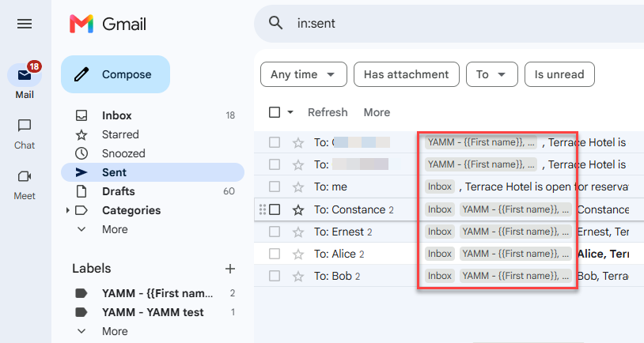This screenshot has width=644, height=343.
Task: Select the email to me checkbox
Action: point(275,187)
